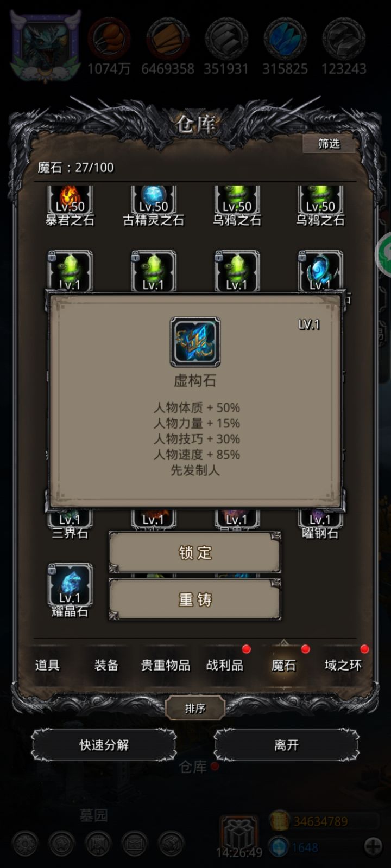
Task: Open the 战利品 tab
Action: [225, 665]
